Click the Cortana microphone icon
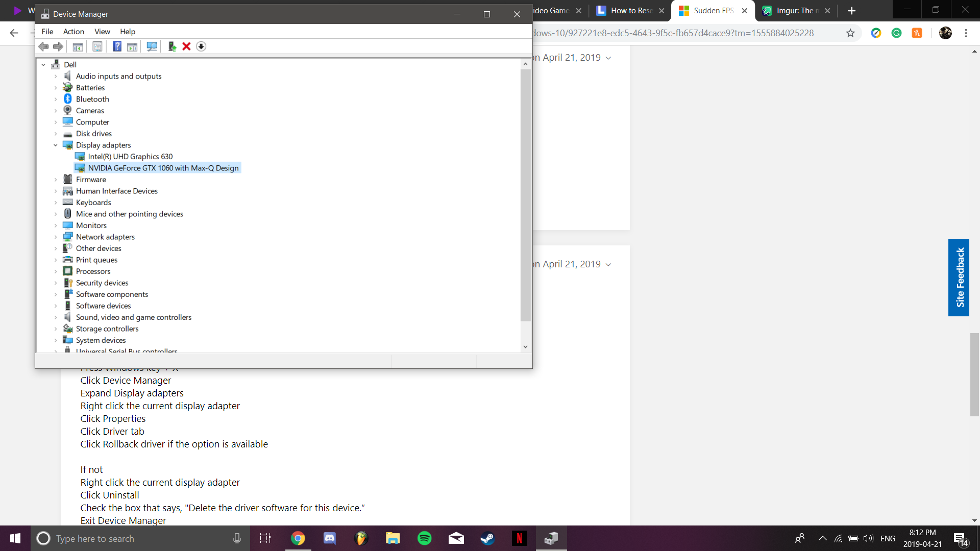 pyautogui.click(x=237, y=538)
